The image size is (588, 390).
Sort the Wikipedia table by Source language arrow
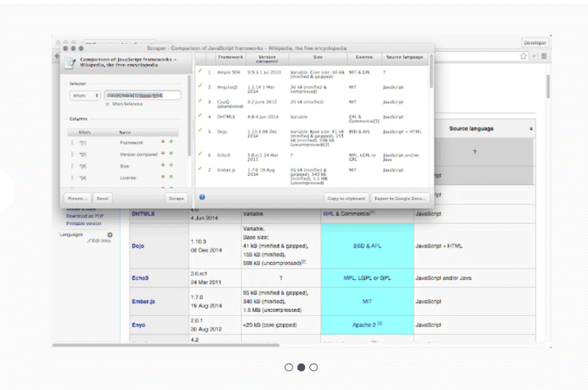click(531, 129)
